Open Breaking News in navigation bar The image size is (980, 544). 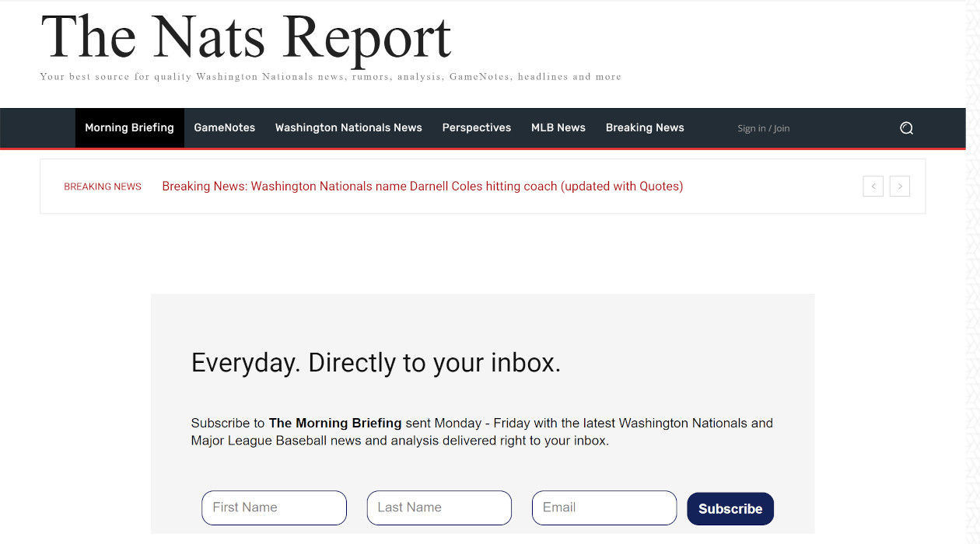point(645,127)
